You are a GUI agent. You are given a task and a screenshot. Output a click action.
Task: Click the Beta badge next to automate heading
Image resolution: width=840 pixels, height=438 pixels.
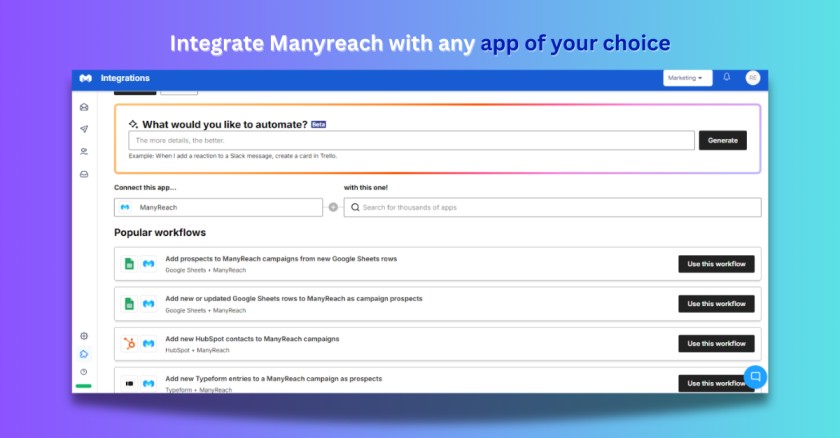point(319,124)
